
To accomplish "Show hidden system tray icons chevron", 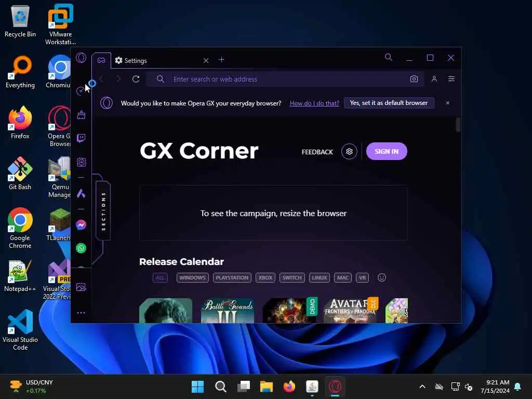I will coord(422,387).
